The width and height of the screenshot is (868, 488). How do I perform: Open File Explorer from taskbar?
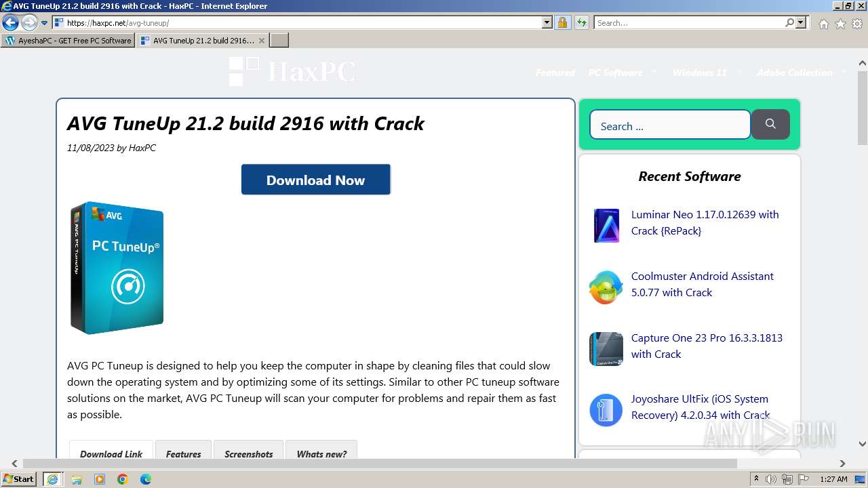[x=77, y=479]
